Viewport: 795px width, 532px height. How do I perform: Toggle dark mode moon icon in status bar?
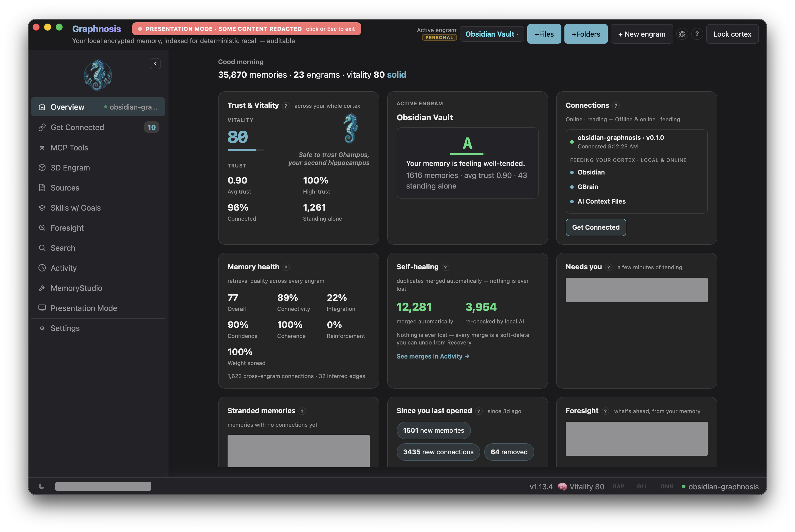click(x=42, y=486)
